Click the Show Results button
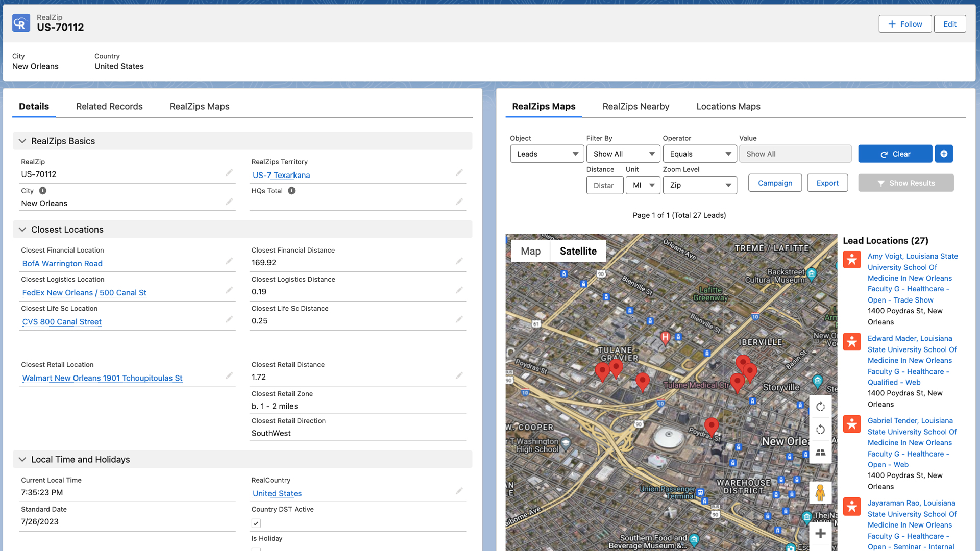The height and width of the screenshot is (551, 980). coord(906,183)
